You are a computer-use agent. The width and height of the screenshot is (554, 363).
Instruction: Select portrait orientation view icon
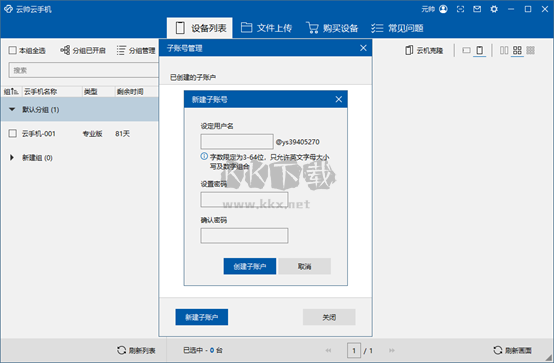click(479, 50)
